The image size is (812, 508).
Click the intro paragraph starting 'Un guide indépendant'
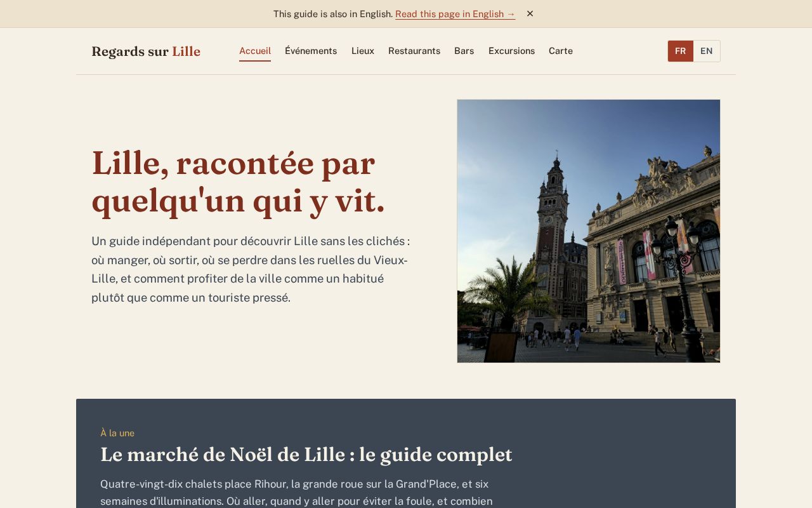pos(251,269)
